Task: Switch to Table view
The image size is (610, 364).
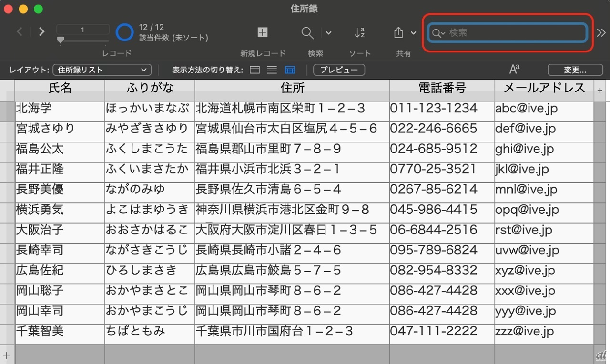Action: [x=290, y=70]
